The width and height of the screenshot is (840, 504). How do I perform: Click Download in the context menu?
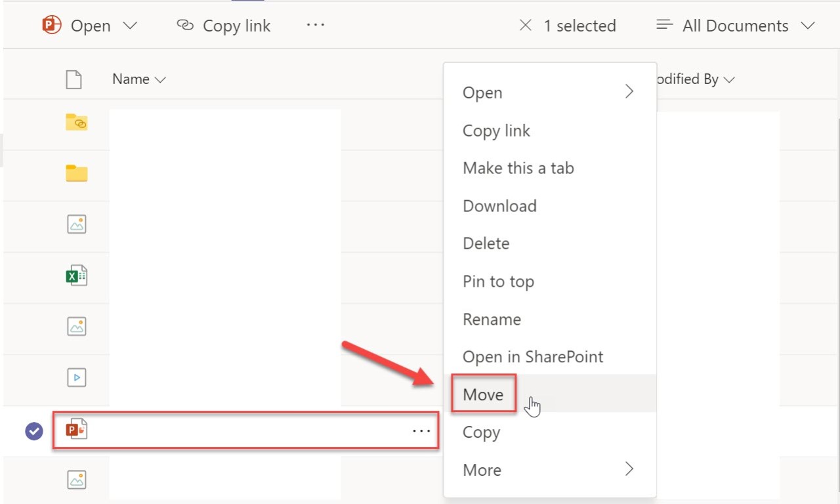tap(499, 205)
